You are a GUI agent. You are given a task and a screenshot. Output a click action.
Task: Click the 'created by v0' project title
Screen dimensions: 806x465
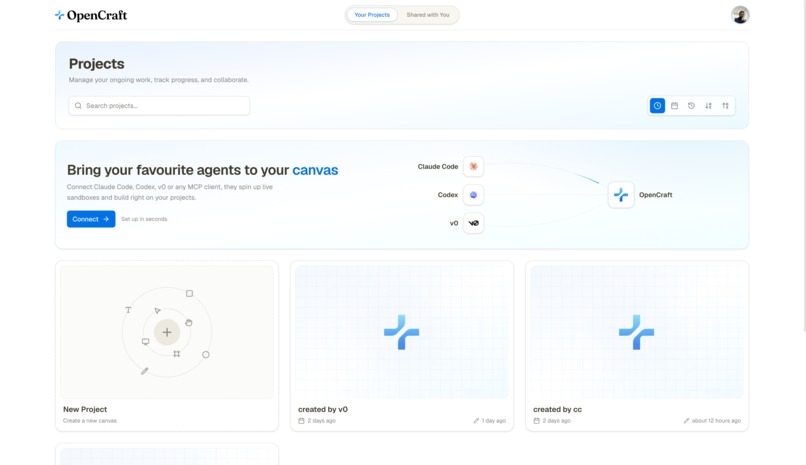[x=323, y=410]
